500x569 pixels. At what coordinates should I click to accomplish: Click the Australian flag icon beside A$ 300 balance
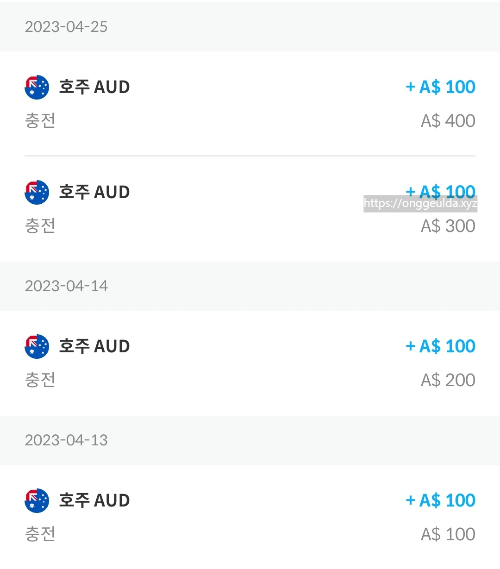(37, 192)
